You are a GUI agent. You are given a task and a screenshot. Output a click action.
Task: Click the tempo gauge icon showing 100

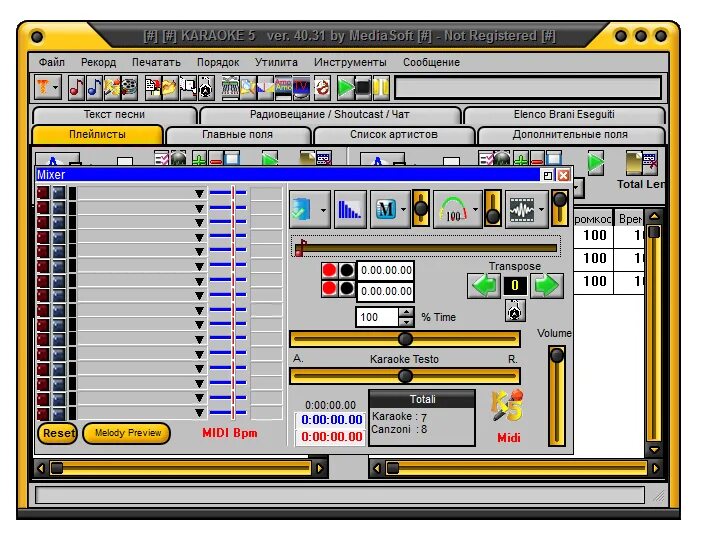point(453,209)
